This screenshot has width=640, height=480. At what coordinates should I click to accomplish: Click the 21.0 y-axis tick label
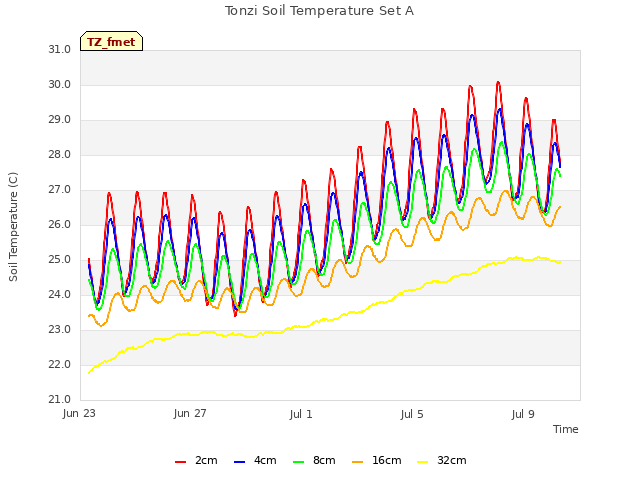point(60,400)
